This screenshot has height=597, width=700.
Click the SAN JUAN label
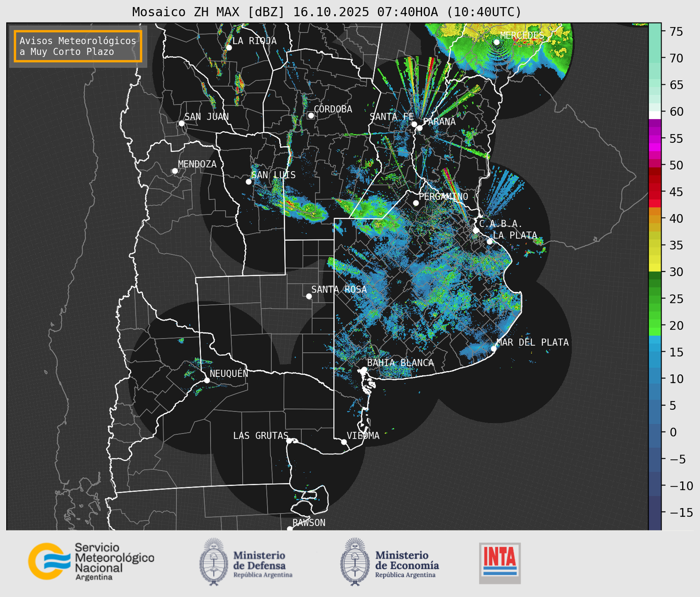(206, 117)
